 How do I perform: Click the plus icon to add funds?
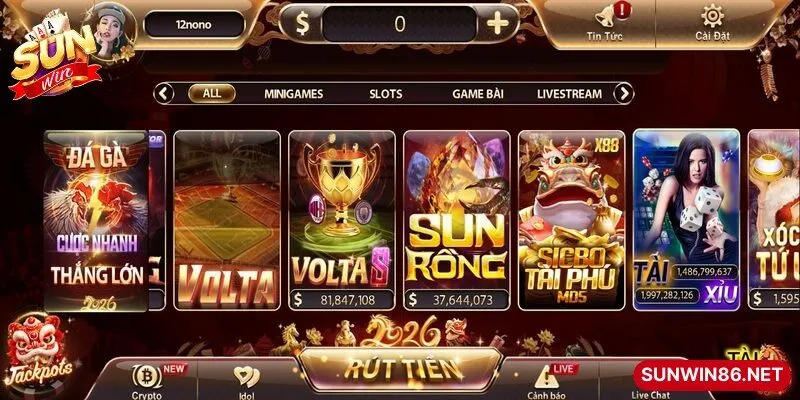[x=497, y=23]
